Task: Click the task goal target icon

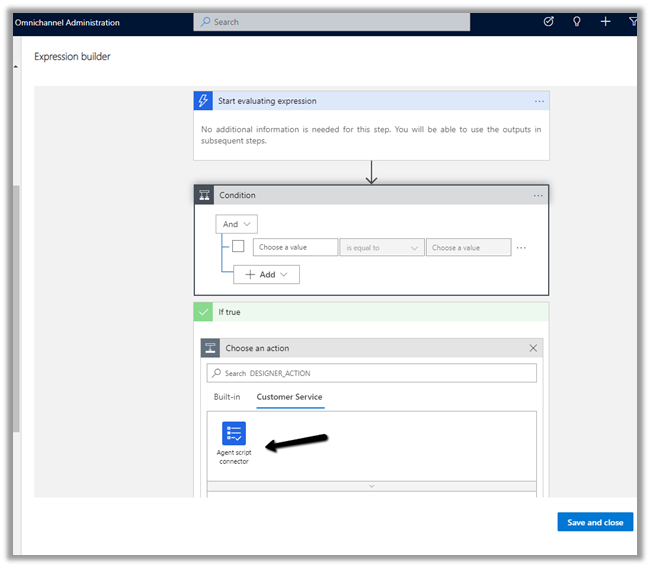Action: tap(548, 21)
